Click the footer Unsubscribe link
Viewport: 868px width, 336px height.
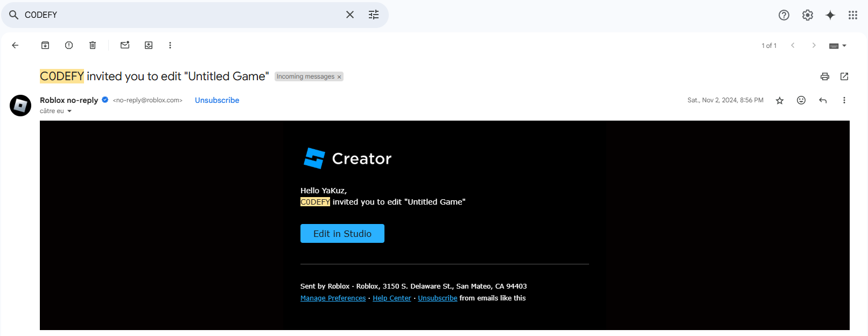pos(438,298)
